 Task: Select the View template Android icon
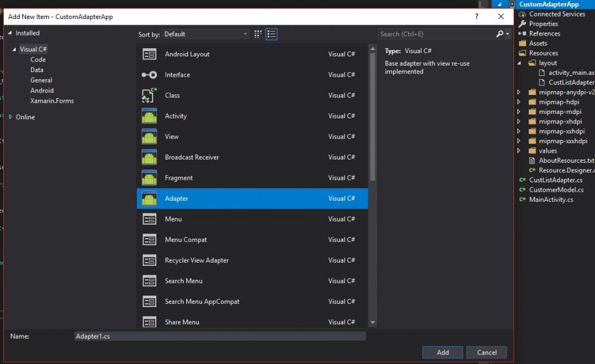pos(149,137)
